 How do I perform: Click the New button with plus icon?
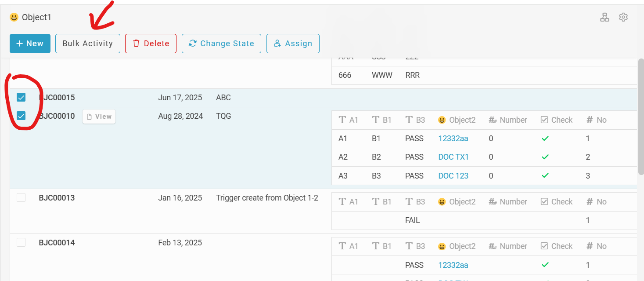click(x=30, y=44)
